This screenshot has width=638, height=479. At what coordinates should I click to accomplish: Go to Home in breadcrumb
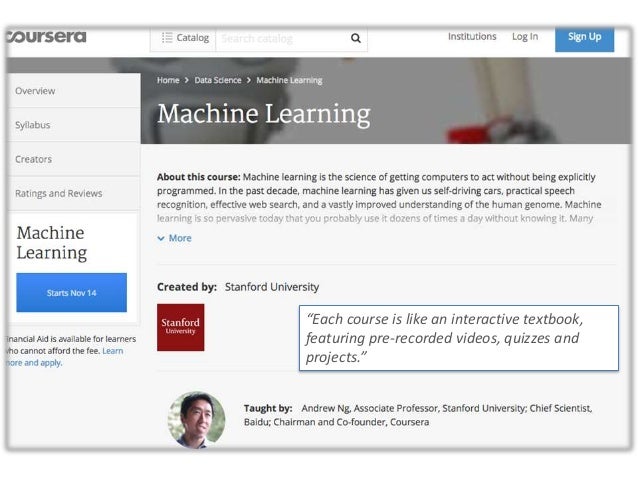tap(168, 80)
